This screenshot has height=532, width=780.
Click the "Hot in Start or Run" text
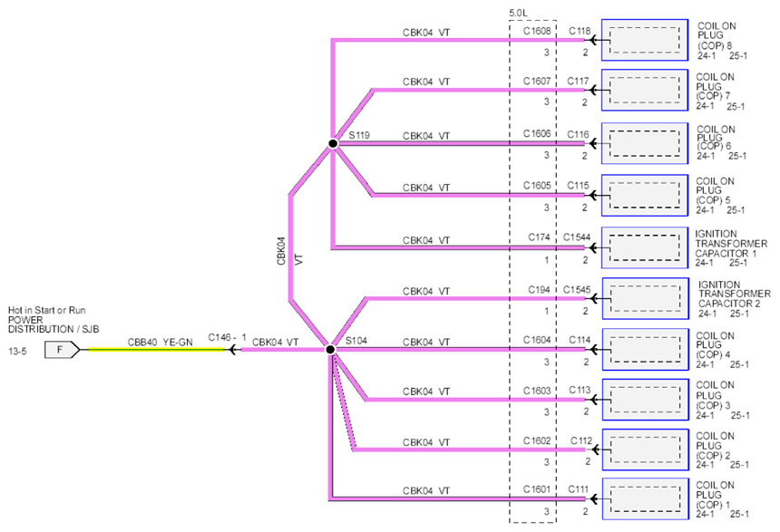(47, 310)
